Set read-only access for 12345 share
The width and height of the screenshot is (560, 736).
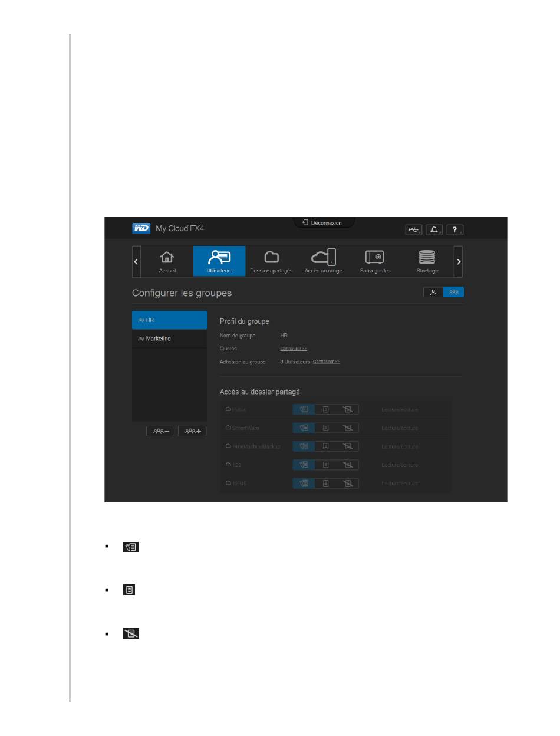coord(325,483)
